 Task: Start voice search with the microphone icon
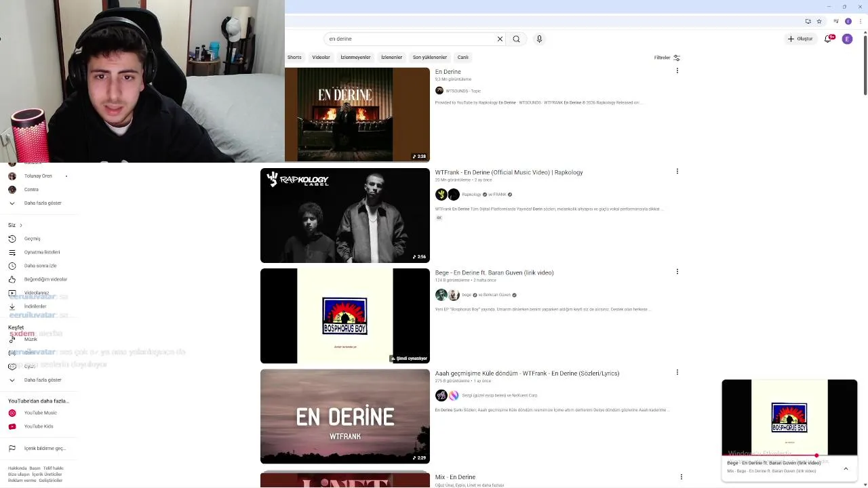(539, 39)
